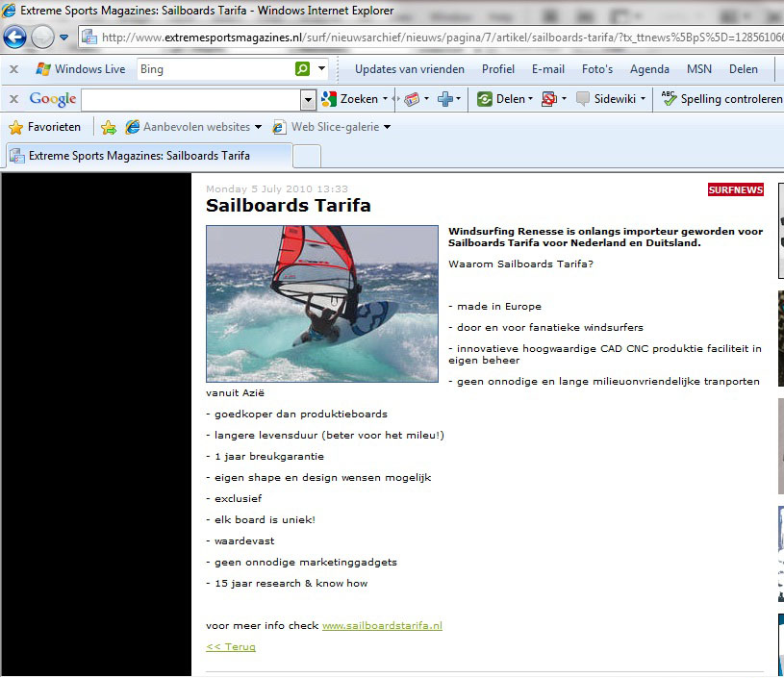784x678 pixels.
Task: Click the blue plus add-button icon
Action: [444, 99]
